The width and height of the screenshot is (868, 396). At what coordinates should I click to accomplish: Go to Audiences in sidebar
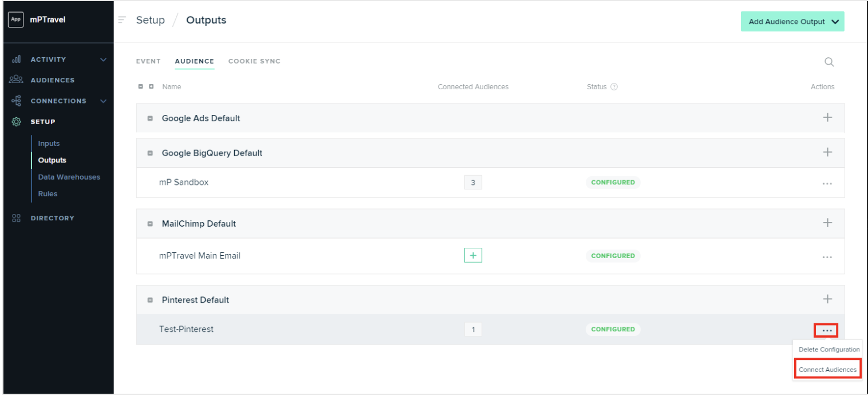(53, 80)
